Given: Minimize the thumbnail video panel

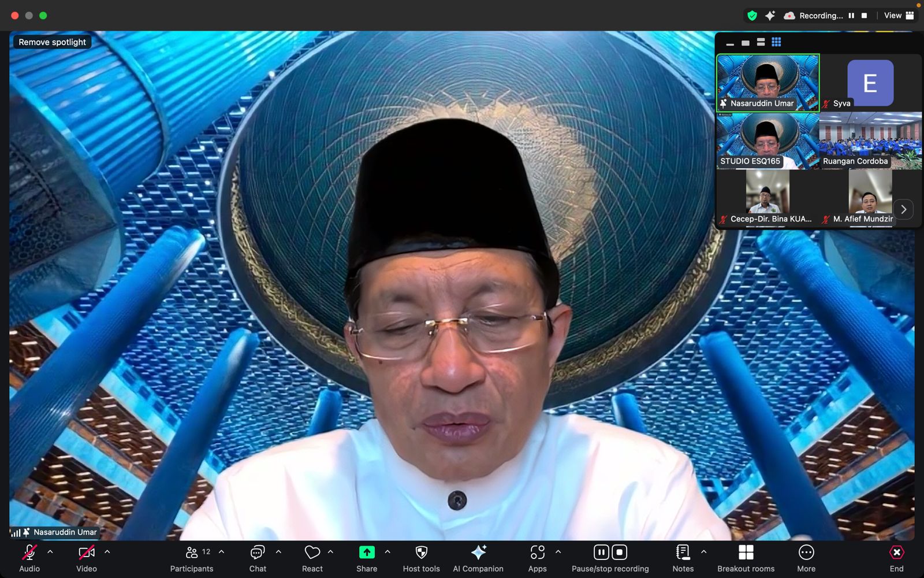Looking at the screenshot, I should tap(730, 43).
